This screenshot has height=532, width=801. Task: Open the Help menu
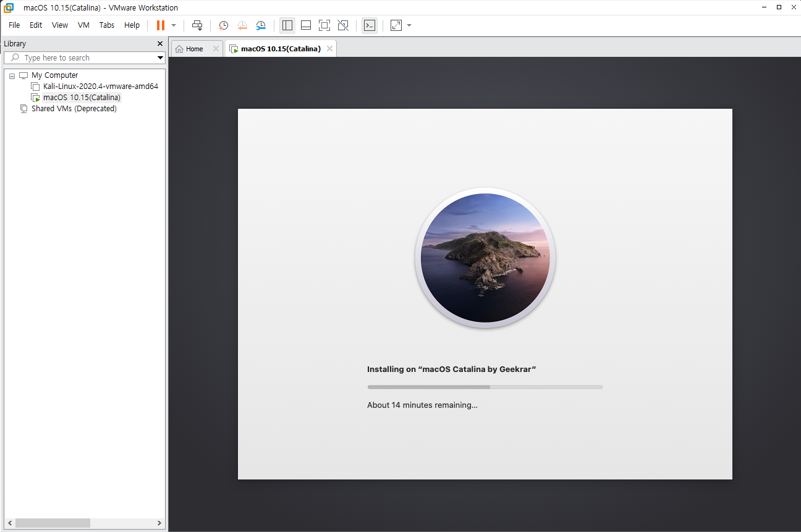132,25
